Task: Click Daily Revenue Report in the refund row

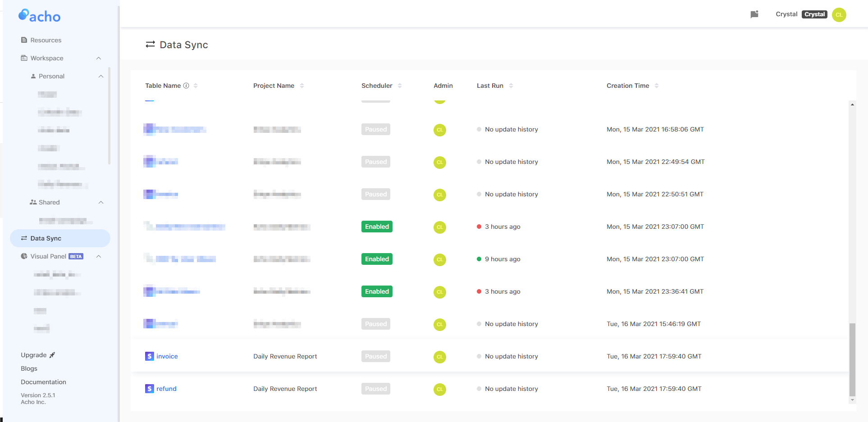Action: click(x=285, y=389)
